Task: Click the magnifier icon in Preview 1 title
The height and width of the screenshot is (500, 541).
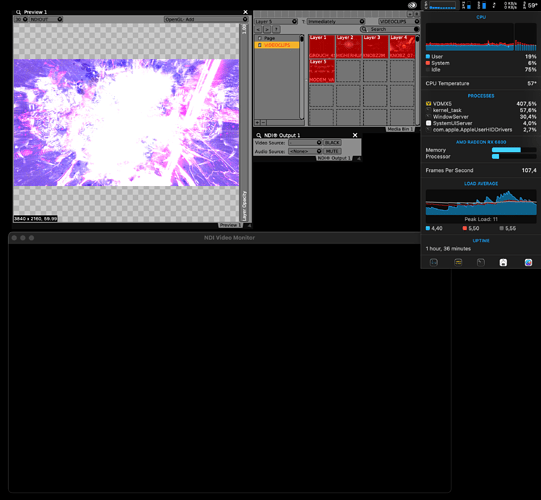Action: point(18,12)
